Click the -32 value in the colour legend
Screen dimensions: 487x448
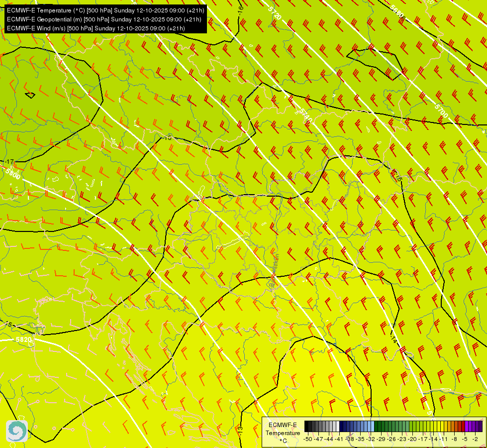coord(371,440)
